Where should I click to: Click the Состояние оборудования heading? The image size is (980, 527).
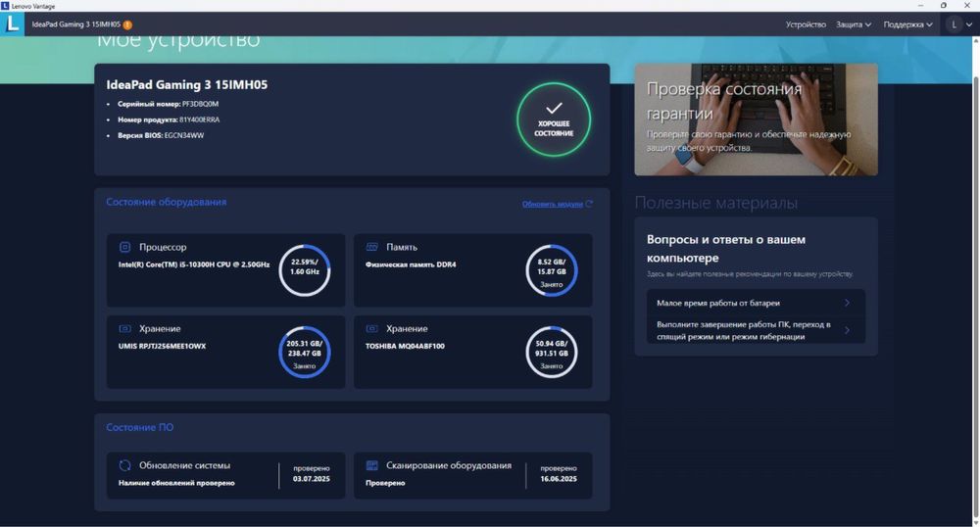click(167, 202)
